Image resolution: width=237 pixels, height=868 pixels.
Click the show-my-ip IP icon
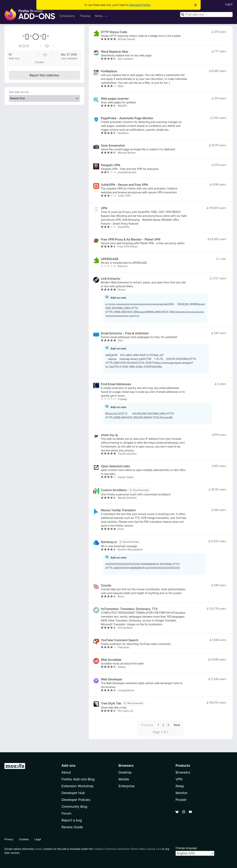point(96,436)
